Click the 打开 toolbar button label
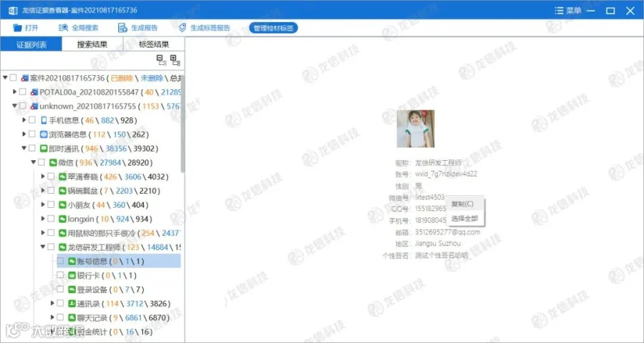The image size is (644, 343). (31, 29)
